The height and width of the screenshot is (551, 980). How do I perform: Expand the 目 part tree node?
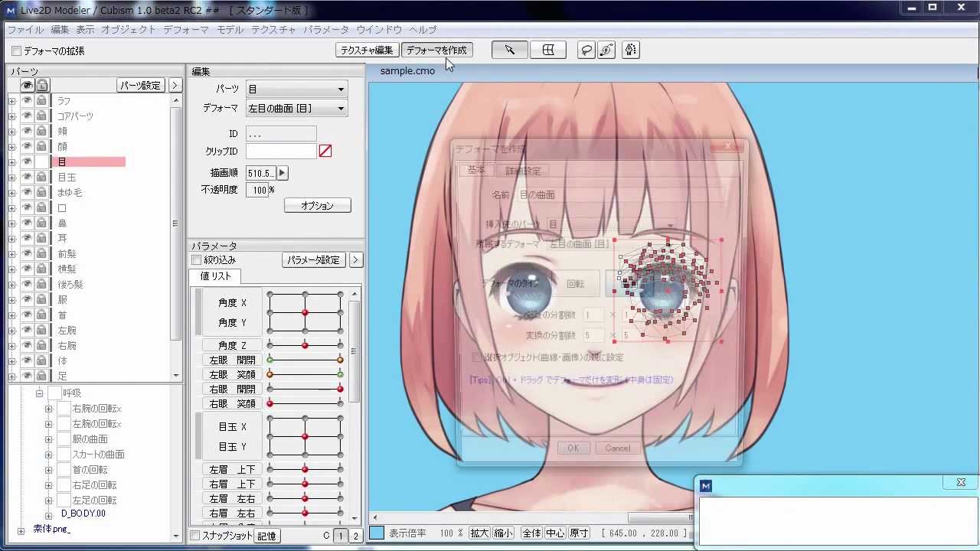pyautogui.click(x=11, y=162)
